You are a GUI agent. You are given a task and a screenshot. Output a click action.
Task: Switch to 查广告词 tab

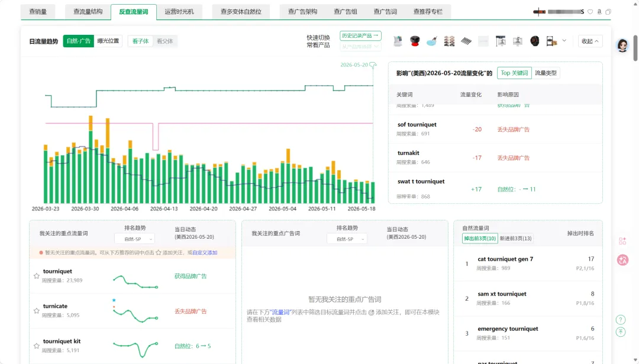(385, 12)
